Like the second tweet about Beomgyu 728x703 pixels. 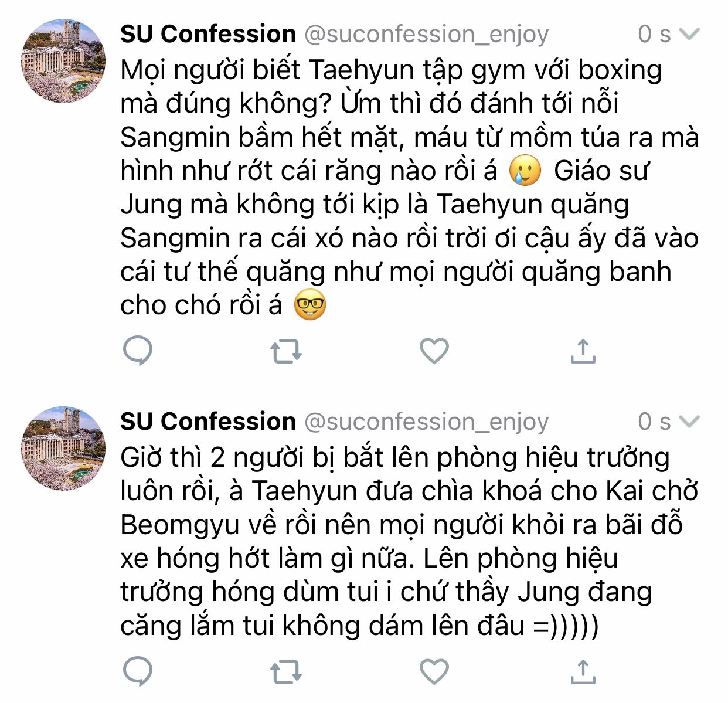434,671
